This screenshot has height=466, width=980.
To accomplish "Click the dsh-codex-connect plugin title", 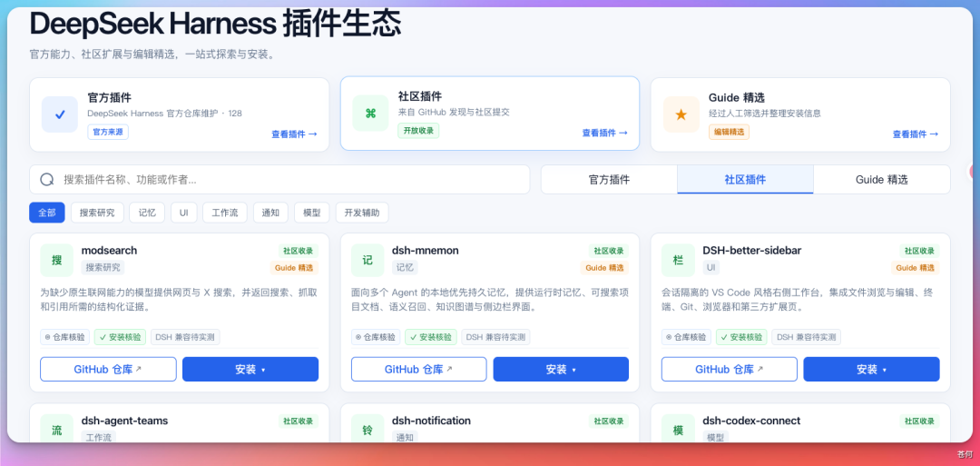I will click(751, 421).
